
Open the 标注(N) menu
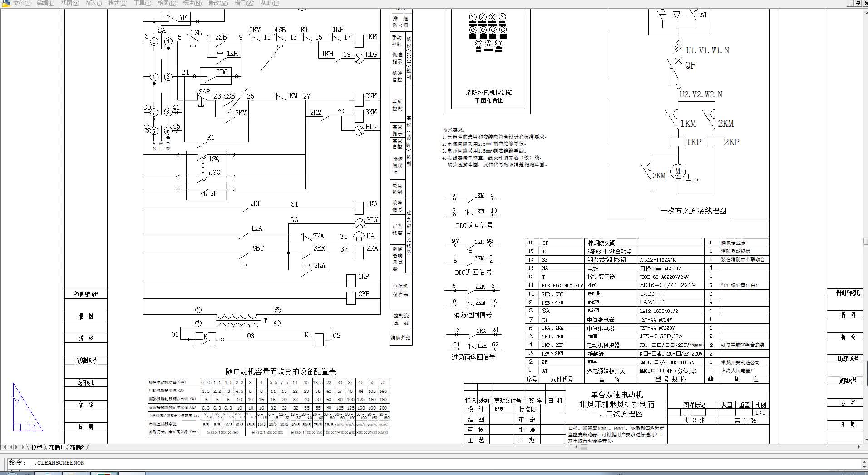[192, 3]
